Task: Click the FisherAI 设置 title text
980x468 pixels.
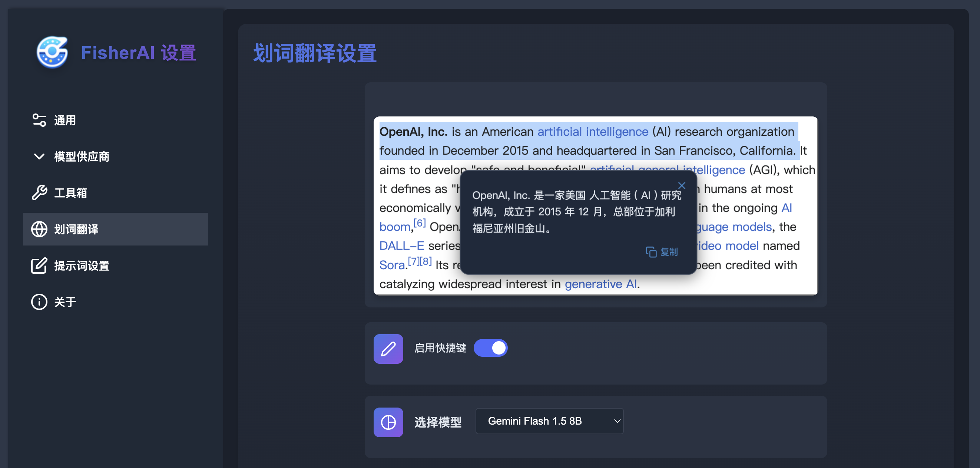Action: coord(139,53)
